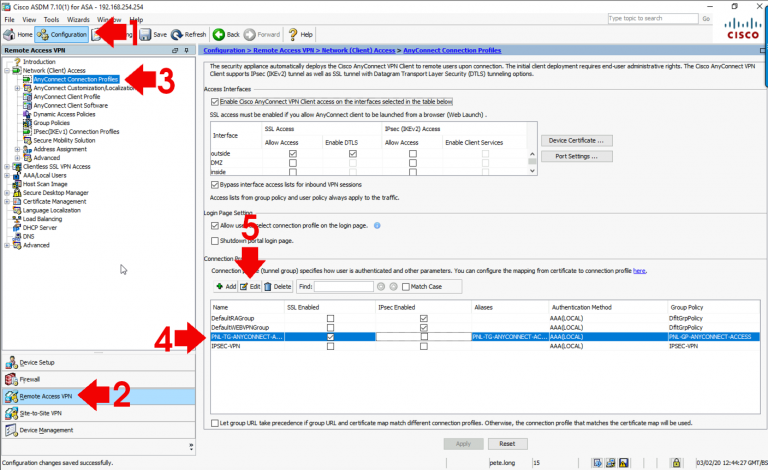Toggle the Match Case checkbox
The height and width of the screenshot is (470, 768).
(406, 287)
